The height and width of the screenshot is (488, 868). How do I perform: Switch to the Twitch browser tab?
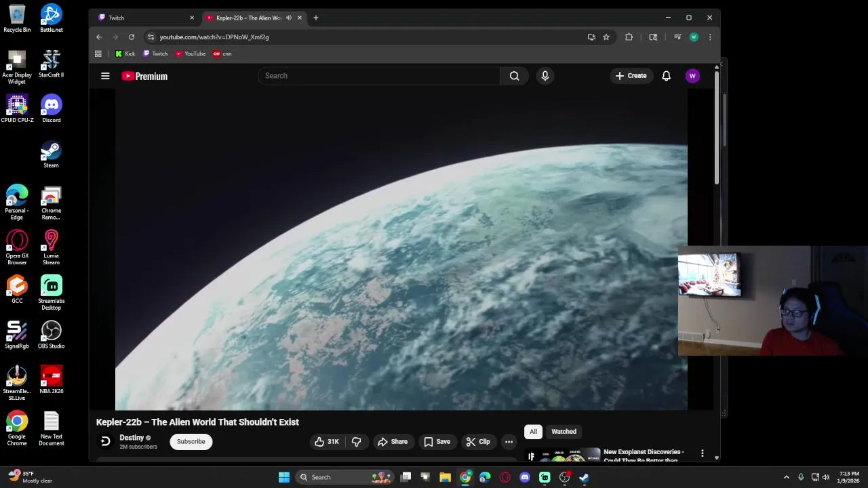[145, 18]
